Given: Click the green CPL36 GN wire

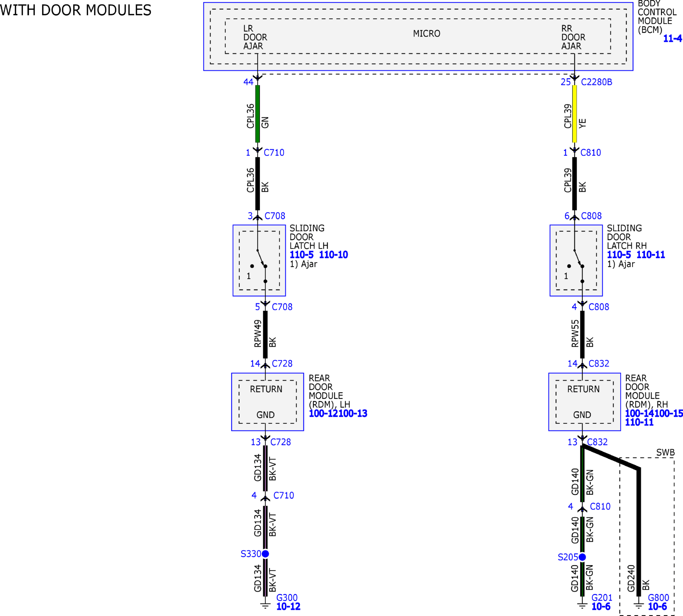Looking at the screenshot, I should [257, 114].
